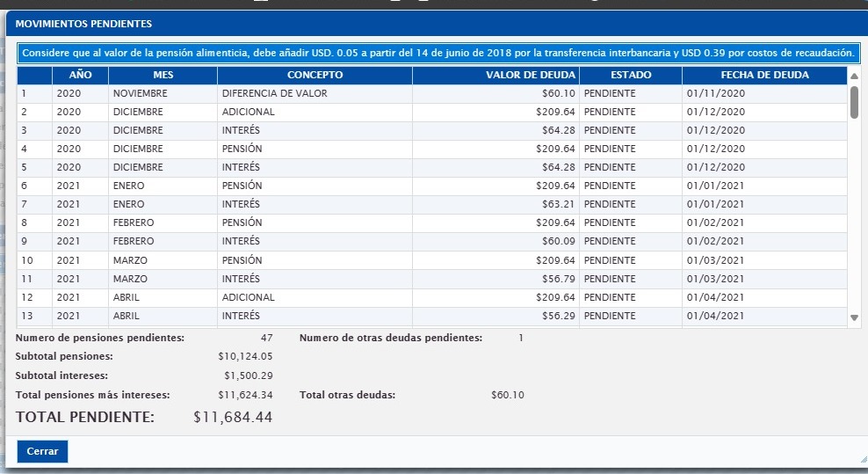Click the date 01/04/2021 in row 13

tap(715, 316)
